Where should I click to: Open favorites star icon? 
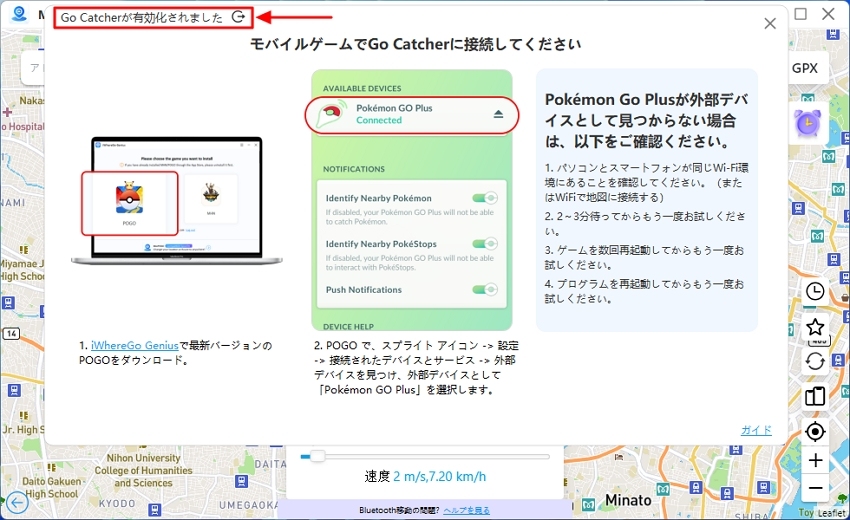[815, 326]
